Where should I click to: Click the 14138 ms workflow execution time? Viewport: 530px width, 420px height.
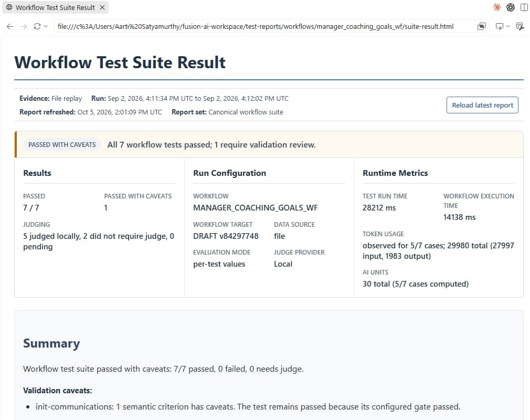[x=459, y=217]
